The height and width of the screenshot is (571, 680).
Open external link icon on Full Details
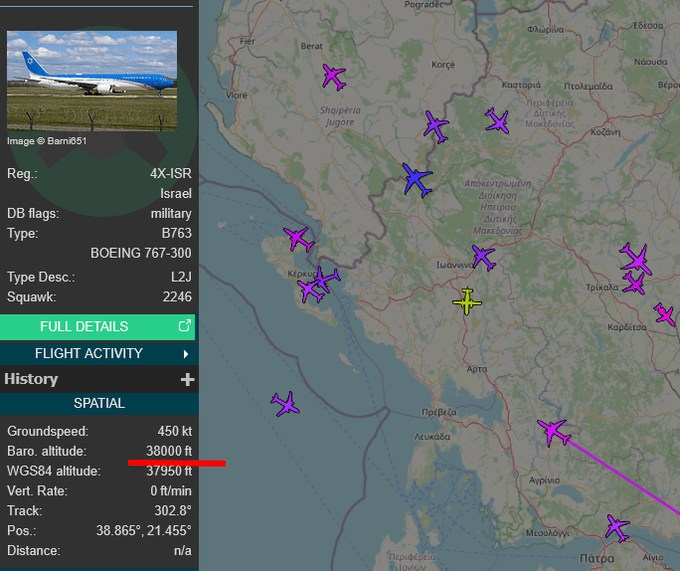(184, 326)
